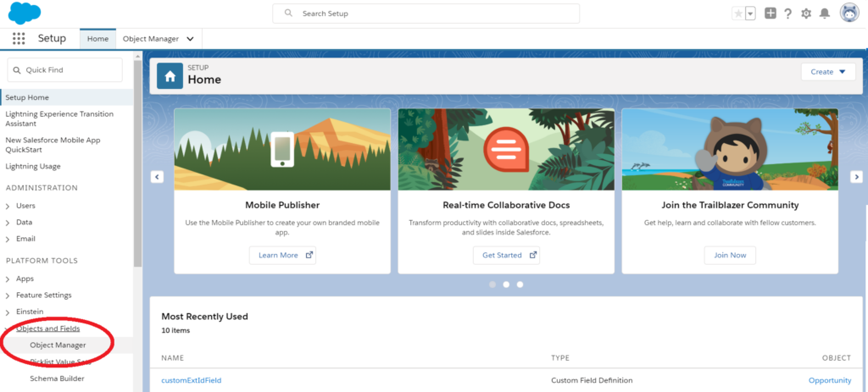Click the Real-time Collaborative Docs card image
This screenshot has width=868, height=392.
[x=506, y=149]
